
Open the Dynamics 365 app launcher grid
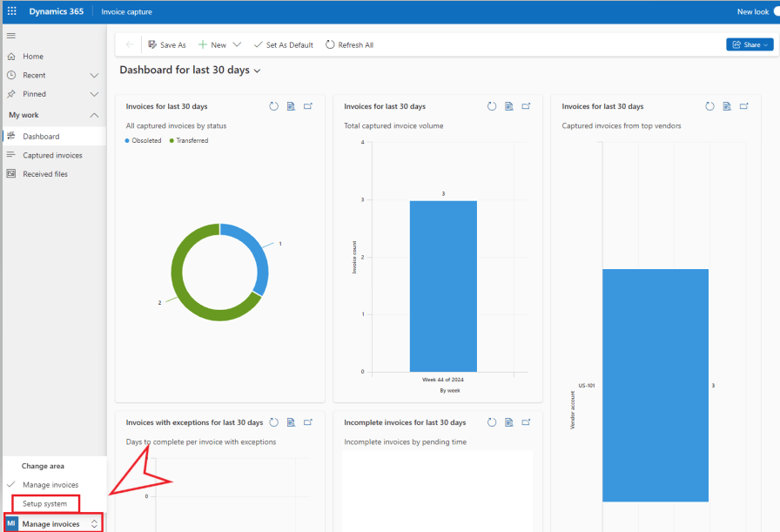11,11
